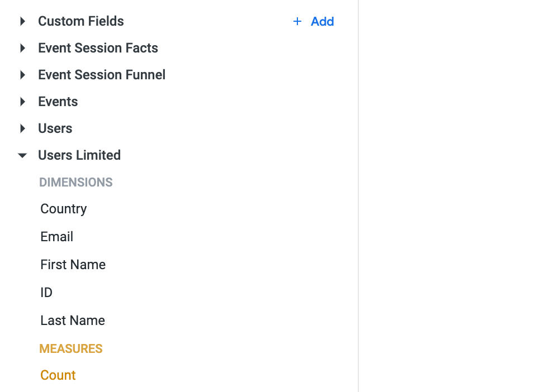Viewport: 559px width, 392px height.
Task: Click the DIMENSIONS section header
Action: pyautogui.click(x=75, y=182)
